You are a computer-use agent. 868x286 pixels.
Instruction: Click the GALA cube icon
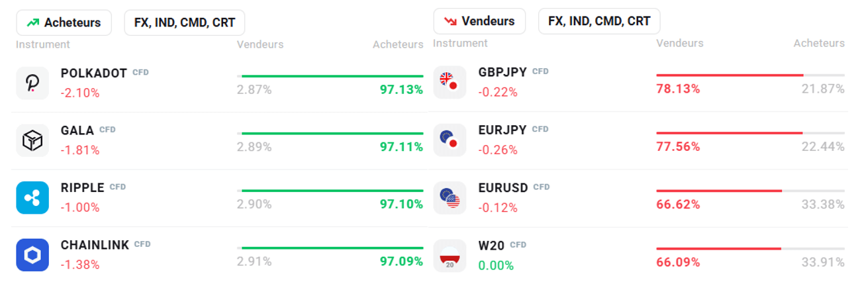32,140
